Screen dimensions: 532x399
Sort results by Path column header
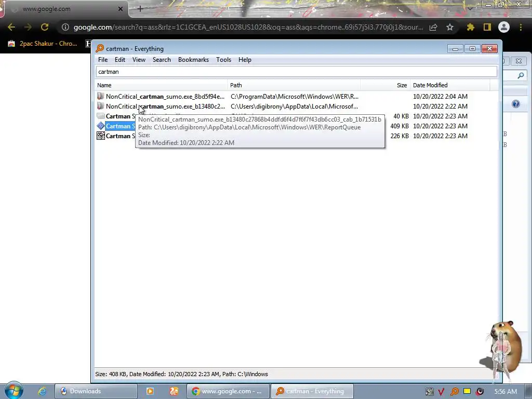tap(294, 85)
